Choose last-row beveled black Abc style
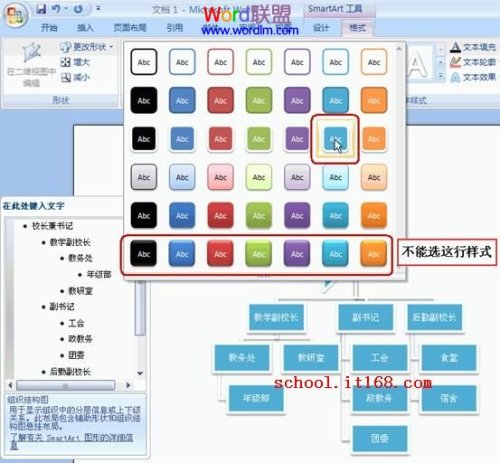 point(144,254)
